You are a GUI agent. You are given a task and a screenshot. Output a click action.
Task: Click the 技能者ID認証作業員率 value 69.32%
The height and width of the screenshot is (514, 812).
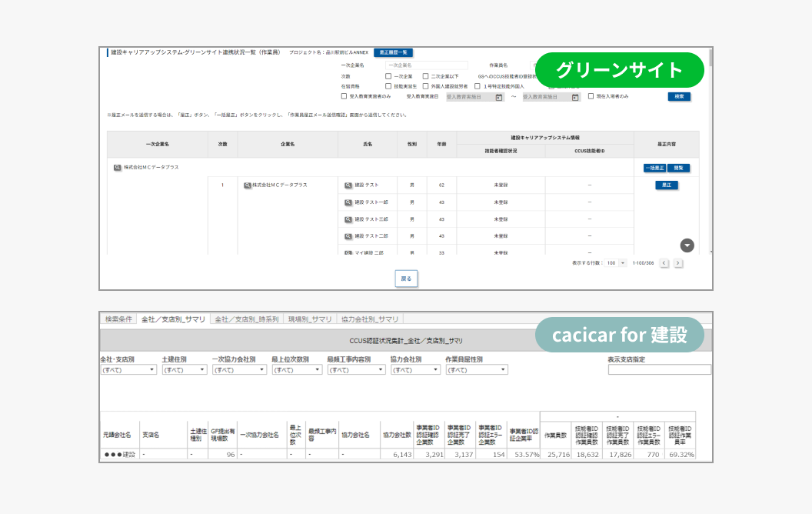681,455
